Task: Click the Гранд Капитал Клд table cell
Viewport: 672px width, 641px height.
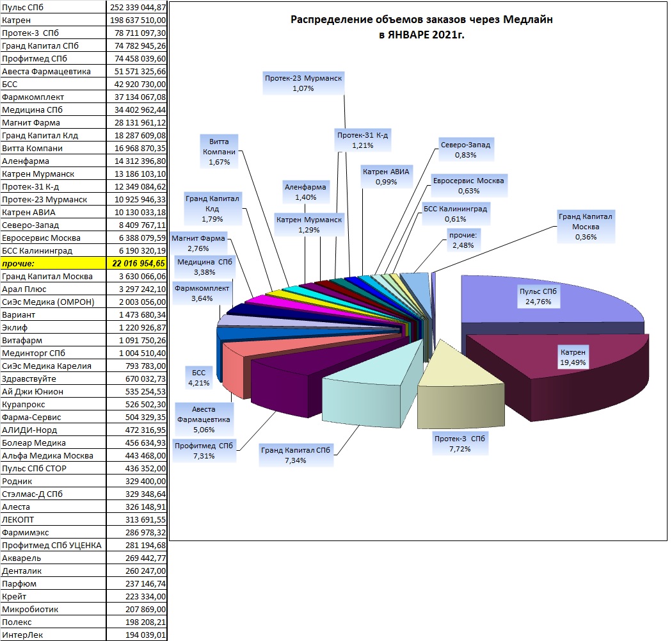Action: point(53,136)
